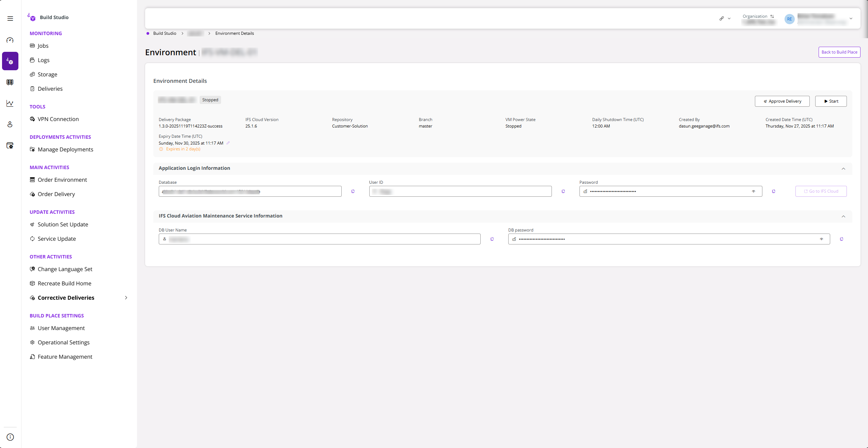Copy the DB password value
The height and width of the screenshot is (448, 868).
pyautogui.click(x=841, y=239)
